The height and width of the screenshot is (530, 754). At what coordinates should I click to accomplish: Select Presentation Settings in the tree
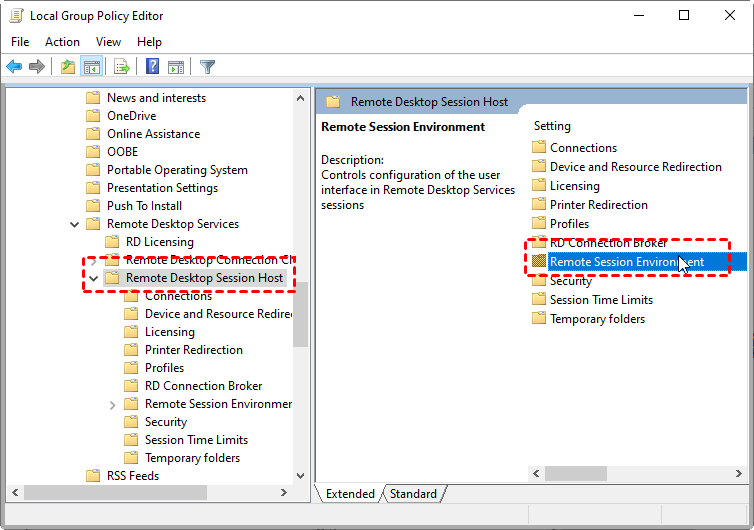tap(162, 188)
